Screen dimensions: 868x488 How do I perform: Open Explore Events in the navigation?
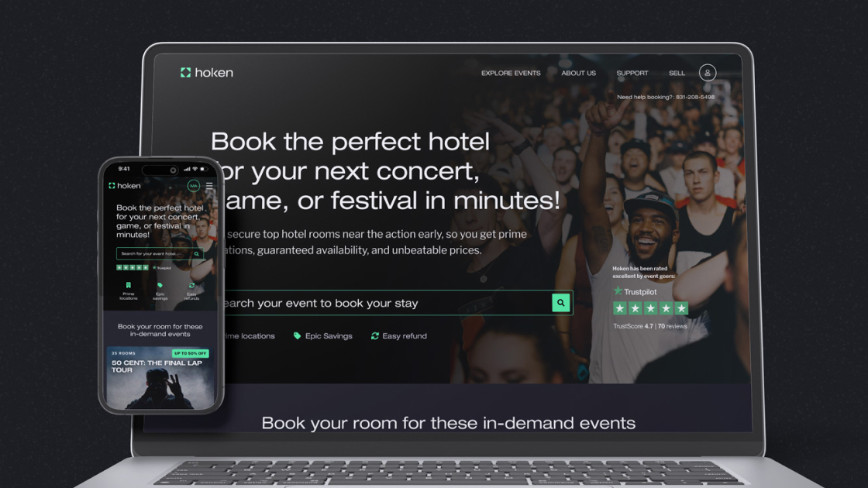coord(511,73)
